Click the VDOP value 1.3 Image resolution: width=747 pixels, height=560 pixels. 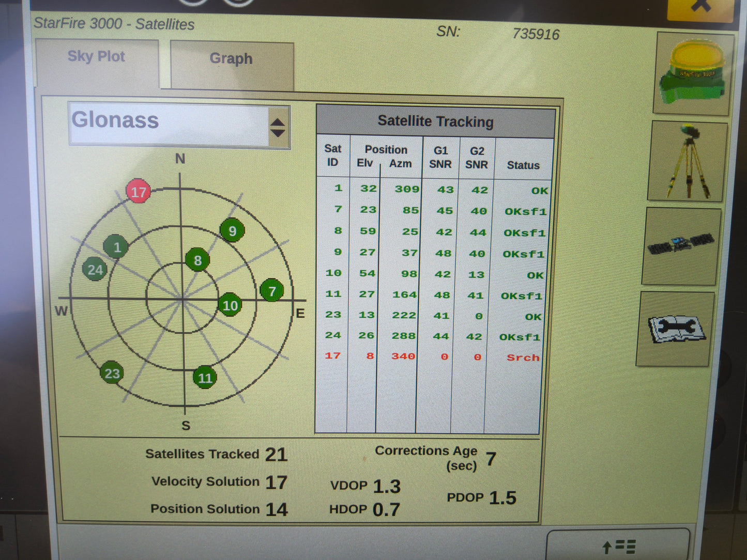point(387,487)
